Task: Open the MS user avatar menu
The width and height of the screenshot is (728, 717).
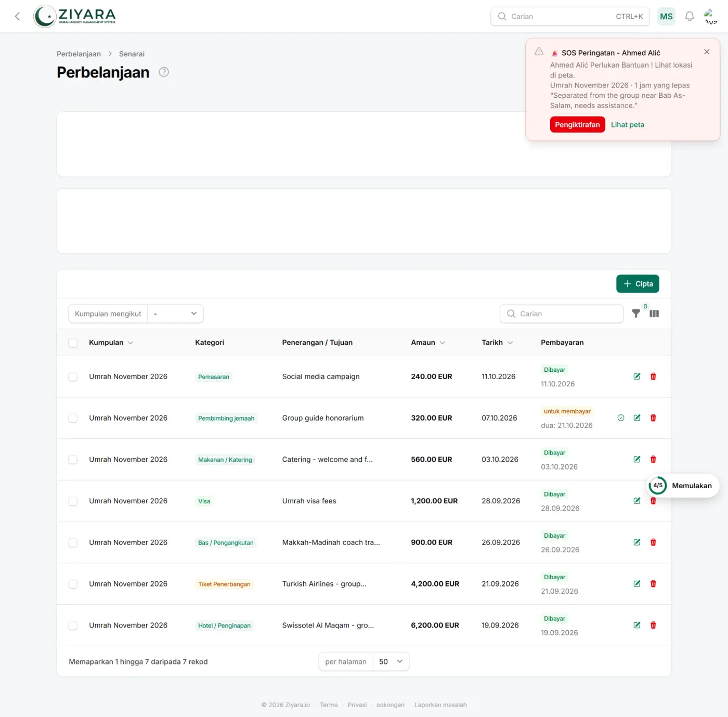Action: click(x=666, y=16)
